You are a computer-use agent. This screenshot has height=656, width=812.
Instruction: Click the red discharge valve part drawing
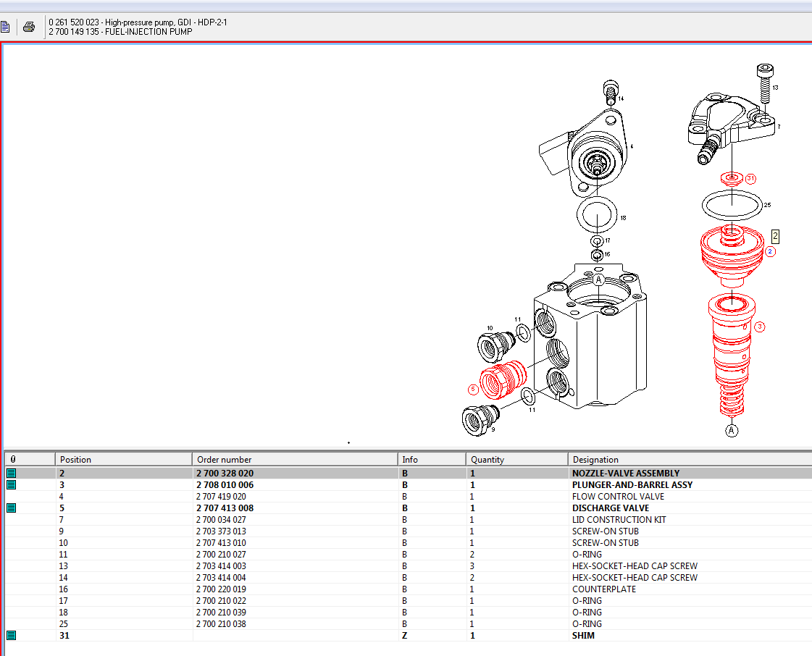(x=501, y=378)
